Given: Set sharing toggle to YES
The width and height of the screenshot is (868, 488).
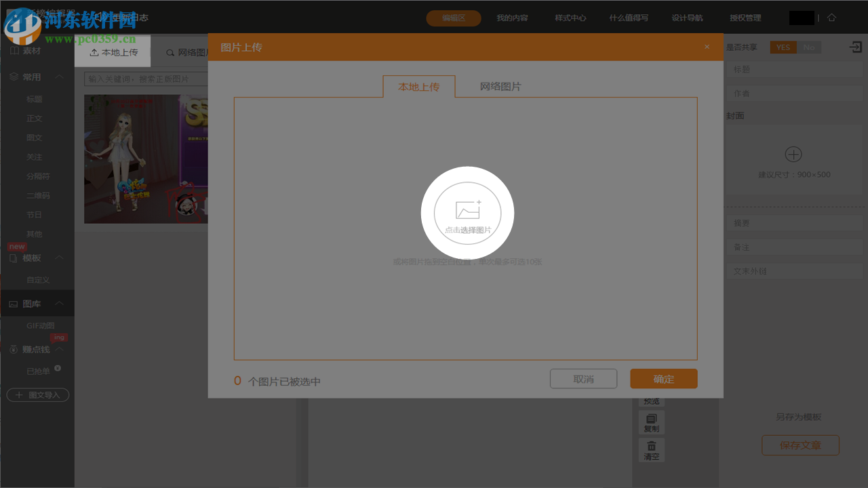Looking at the screenshot, I should tap(783, 47).
